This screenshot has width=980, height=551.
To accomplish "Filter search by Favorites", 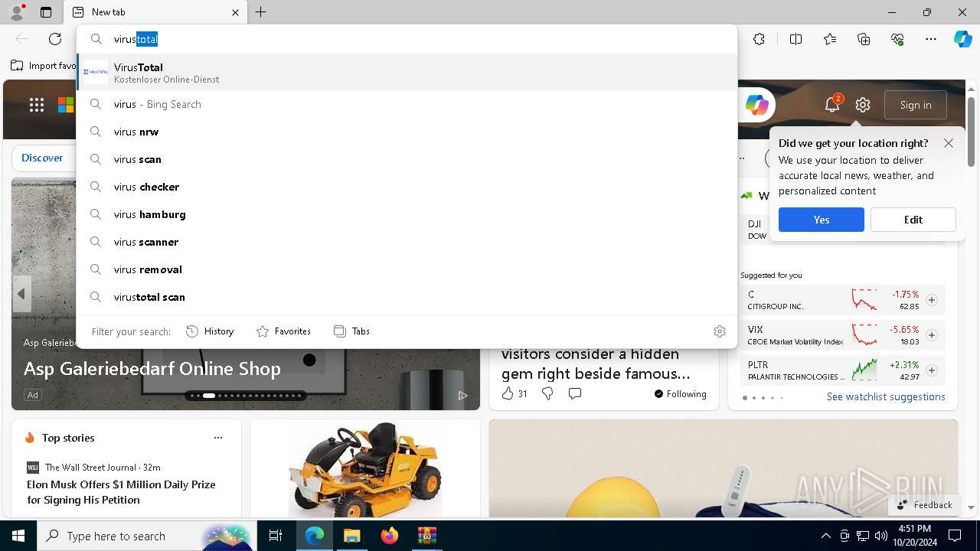I will pos(283,331).
